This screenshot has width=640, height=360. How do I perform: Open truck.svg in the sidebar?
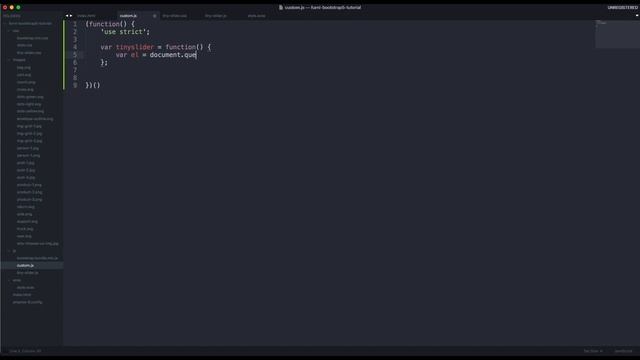pos(25,229)
